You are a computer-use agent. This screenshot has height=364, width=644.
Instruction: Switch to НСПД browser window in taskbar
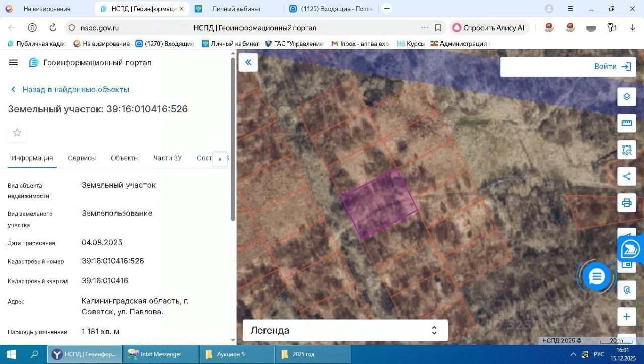(85, 354)
